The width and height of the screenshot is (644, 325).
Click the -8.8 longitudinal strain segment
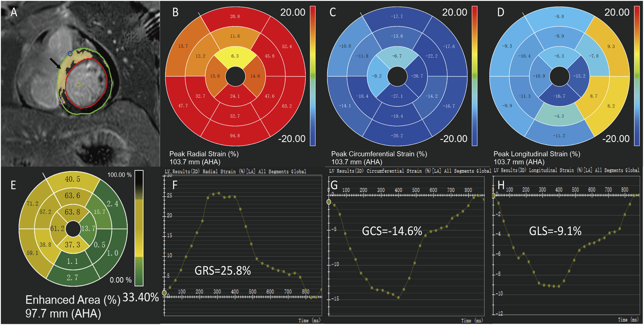point(559,16)
